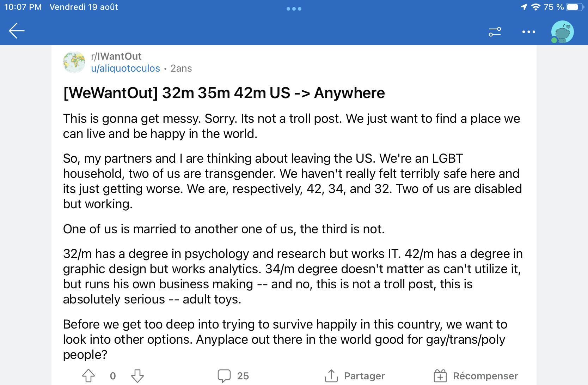Tap the location arrow in status bar
The width and height of the screenshot is (588, 385).
524,7
